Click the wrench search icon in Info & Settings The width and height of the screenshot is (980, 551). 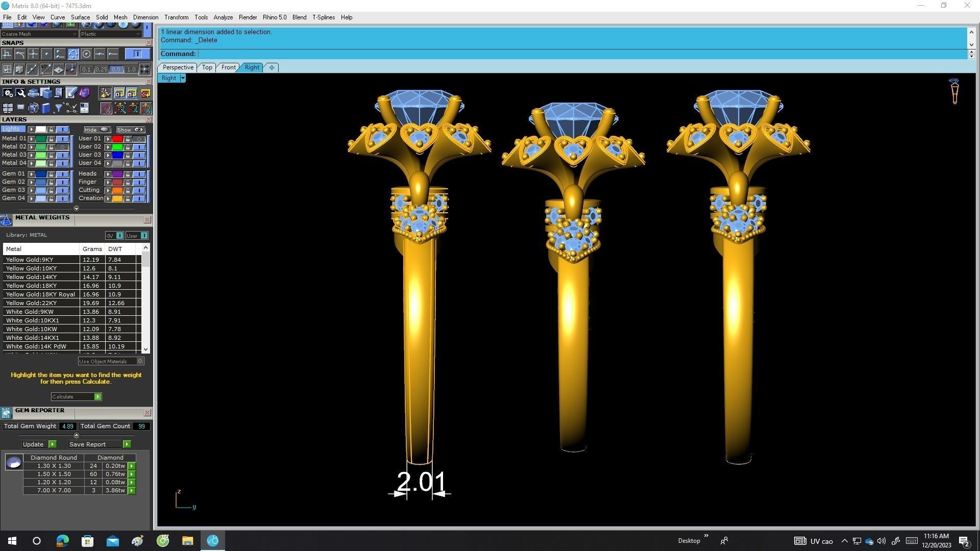[x=20, y=93]
